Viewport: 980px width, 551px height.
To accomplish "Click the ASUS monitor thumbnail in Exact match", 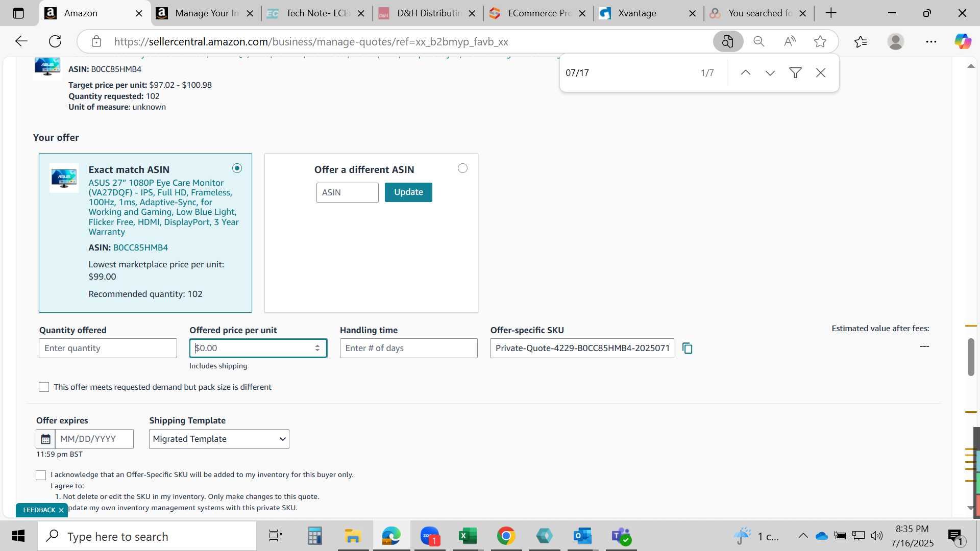I will [64, 178].
